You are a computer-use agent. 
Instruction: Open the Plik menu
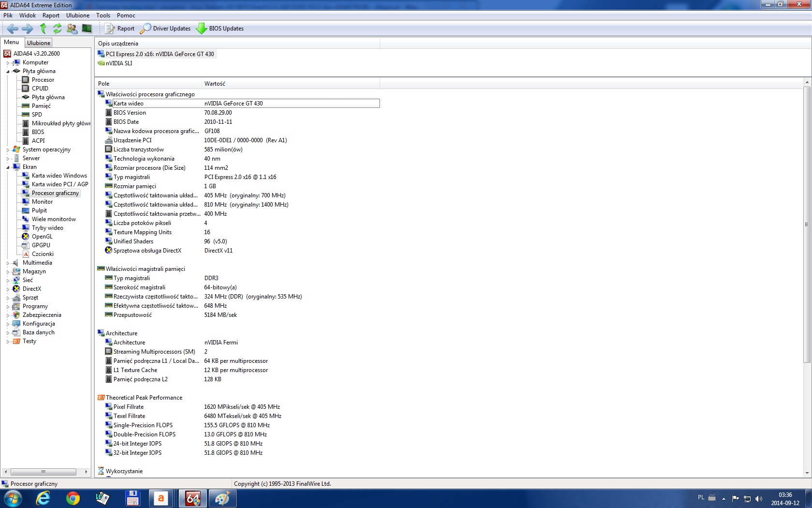coord(8,15)
